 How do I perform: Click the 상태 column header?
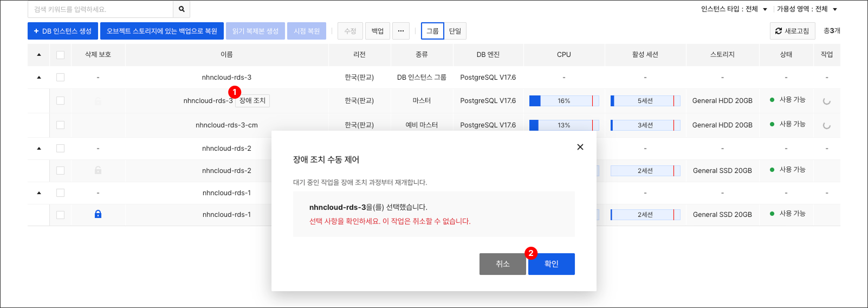point(786,55)
